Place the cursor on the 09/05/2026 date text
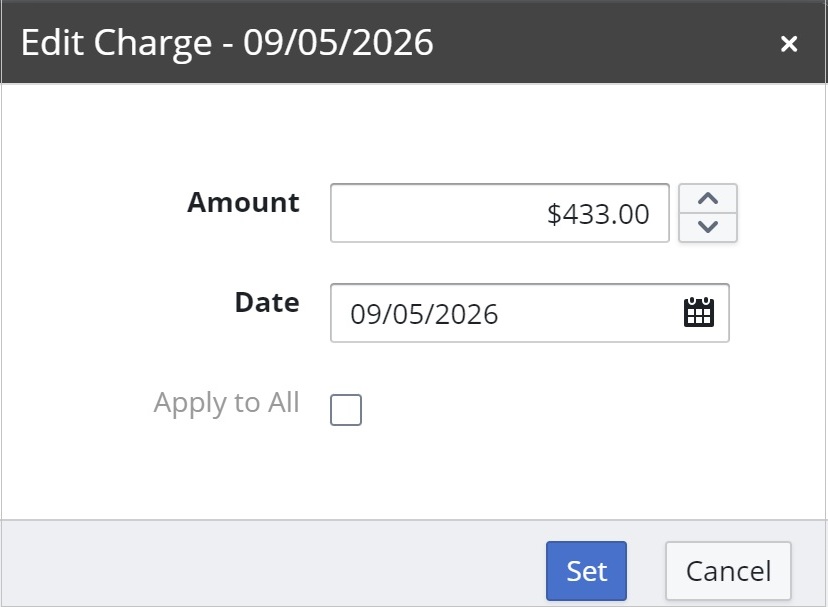 (x=424, y=314)
